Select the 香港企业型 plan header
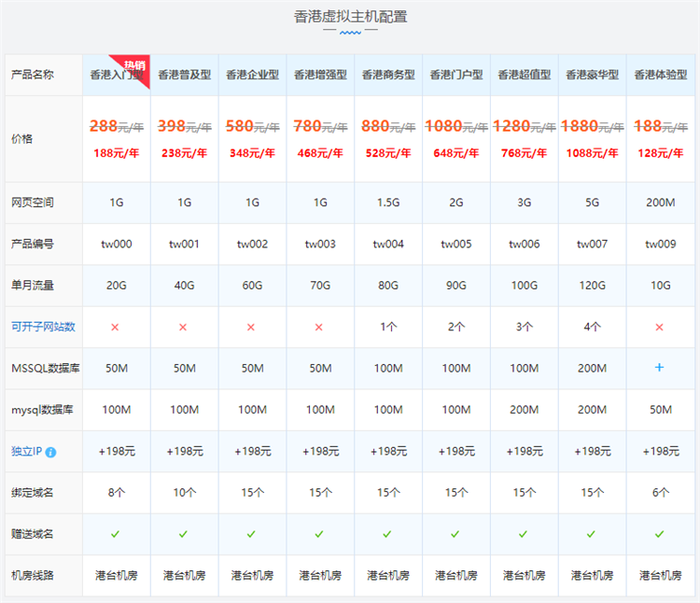This screenshot has height=603, width=700. [252, 75]
